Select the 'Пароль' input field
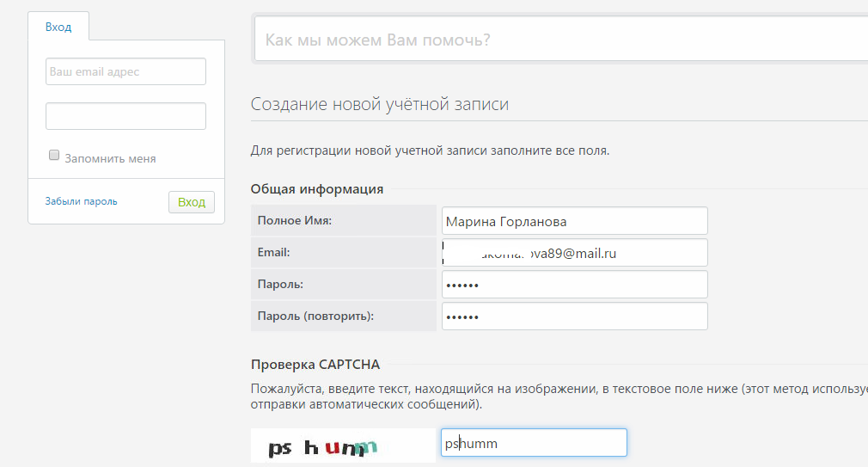 coord(574,285)
